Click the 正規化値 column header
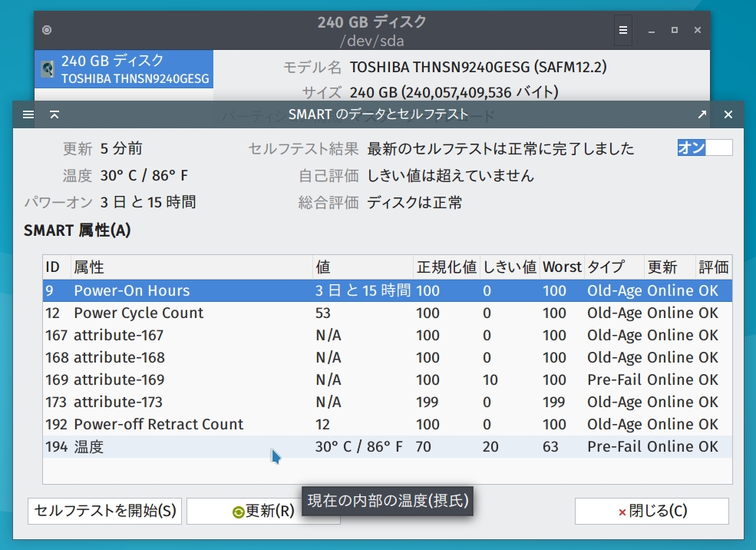 tap(447, 267)
